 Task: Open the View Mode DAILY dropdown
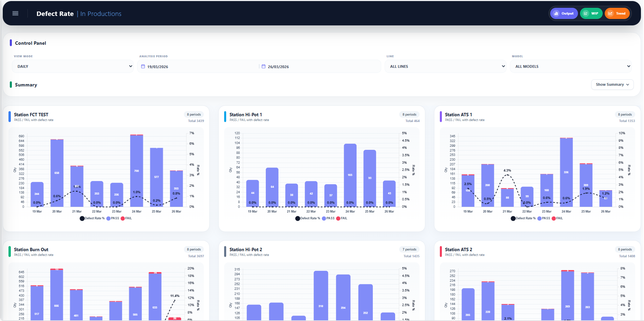(73, 66)
